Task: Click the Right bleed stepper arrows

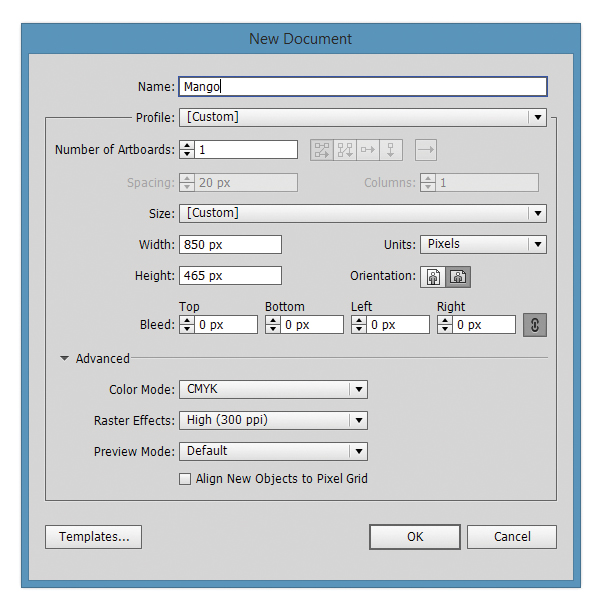Action: click(444, 325)
